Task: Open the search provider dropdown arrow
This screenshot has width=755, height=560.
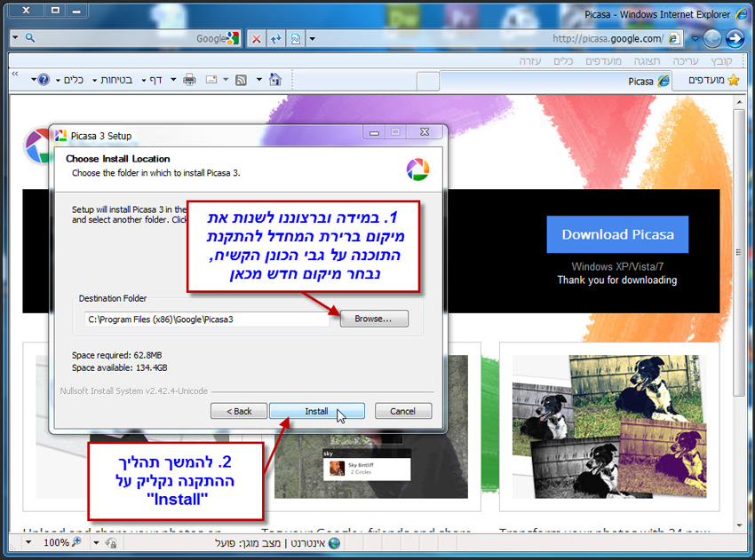Action: [15, 37]
